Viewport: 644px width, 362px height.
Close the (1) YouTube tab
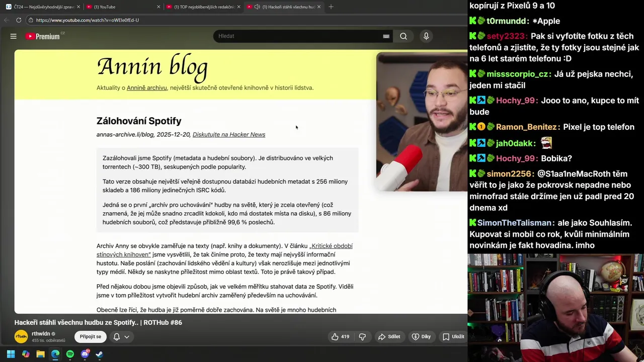point(158,7)
